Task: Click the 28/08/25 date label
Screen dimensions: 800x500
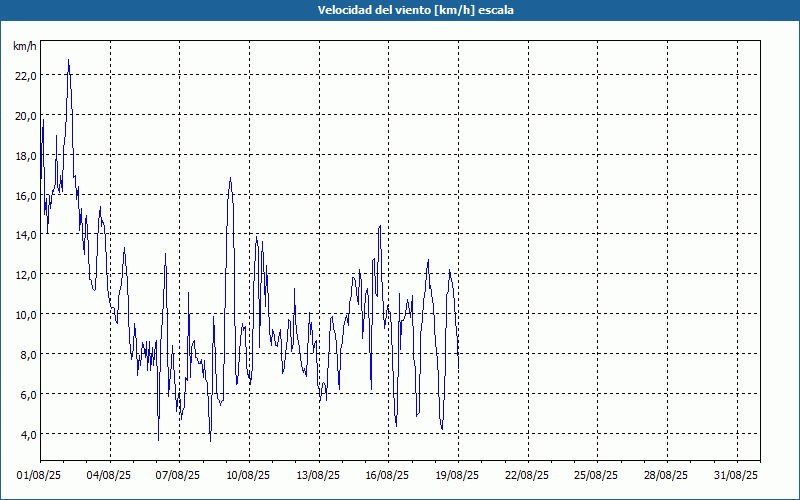Action: (x=666, y=475)
